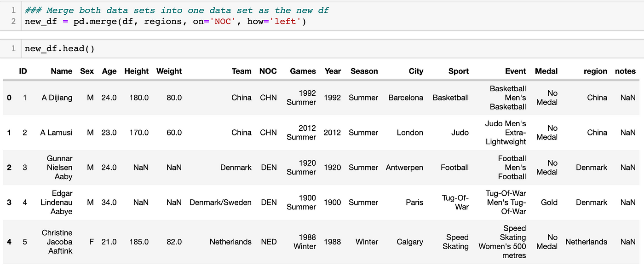Select the merge comment line
The width and height of the screenshot is (644, 273).
[177, 10]
